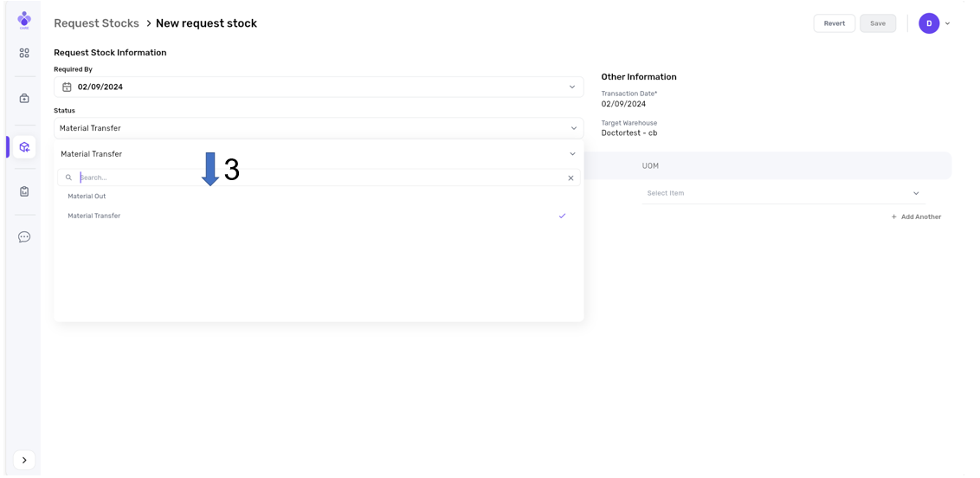This screenshot has height=478, width=980.
Task: Select the checked Material Transfer option
Action: (x=94, y=216)
